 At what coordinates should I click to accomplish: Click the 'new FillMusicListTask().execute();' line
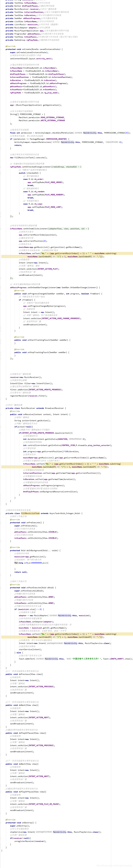pyautogui.click(x=29, y=157)
